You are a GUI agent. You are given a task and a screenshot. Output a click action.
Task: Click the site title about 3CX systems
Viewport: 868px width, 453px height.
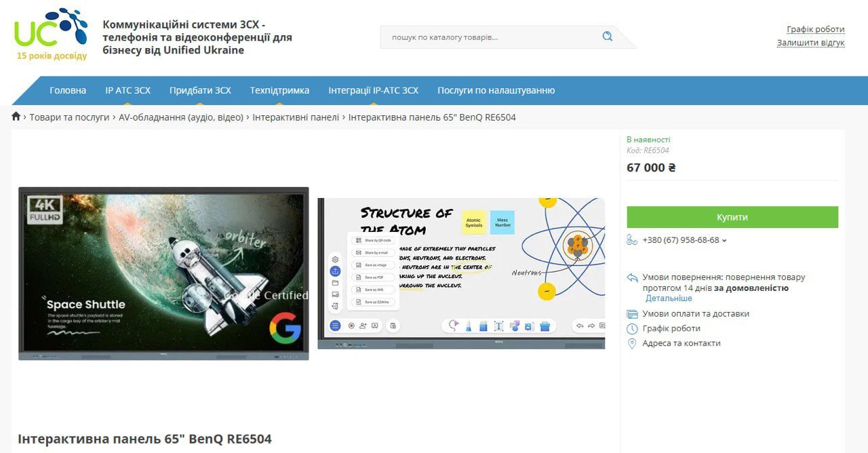tap(197, 37)
